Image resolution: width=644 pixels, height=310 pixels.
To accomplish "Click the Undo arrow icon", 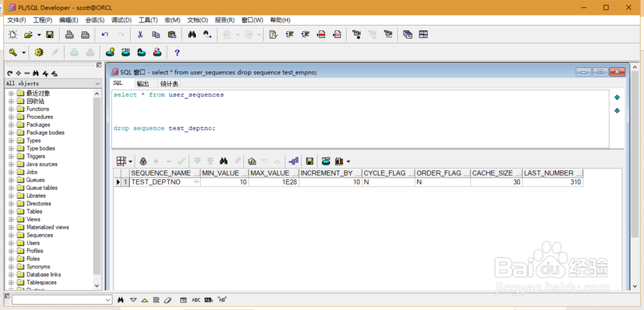I will click(x=105, y=35).
